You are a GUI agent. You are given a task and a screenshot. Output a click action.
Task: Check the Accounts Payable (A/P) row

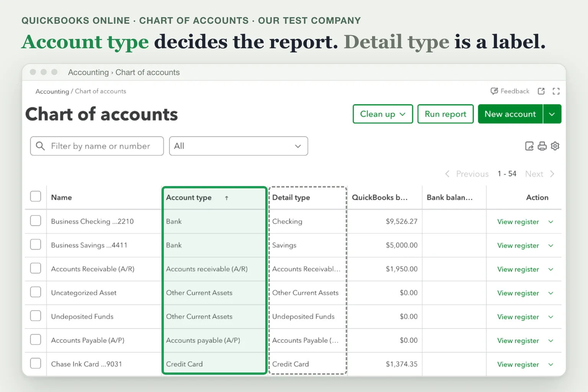click(36, 339)
